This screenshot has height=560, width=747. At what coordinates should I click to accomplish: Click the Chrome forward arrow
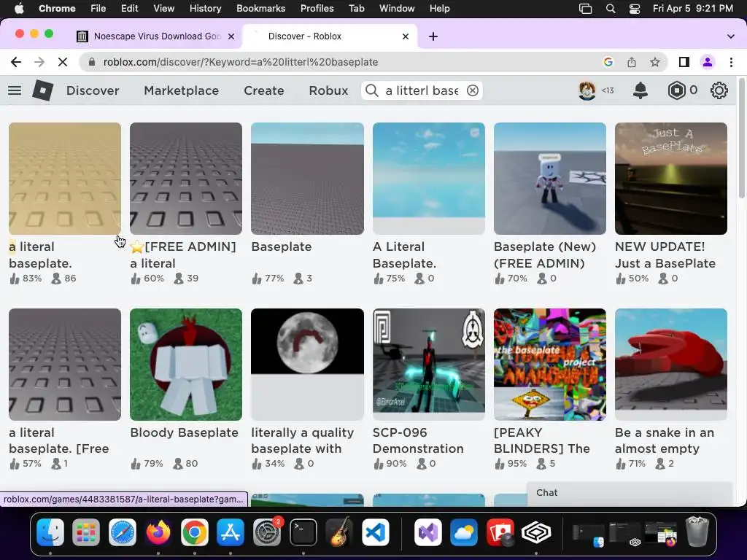point(39,62)
